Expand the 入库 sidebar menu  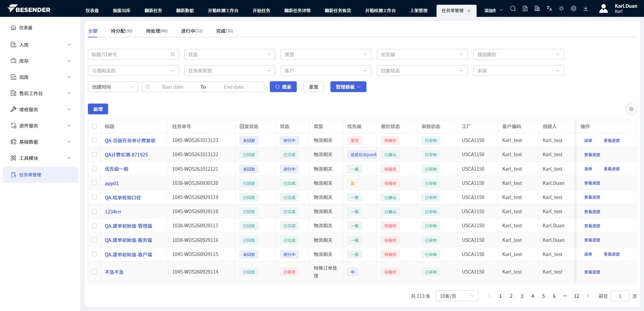point(41,45)
